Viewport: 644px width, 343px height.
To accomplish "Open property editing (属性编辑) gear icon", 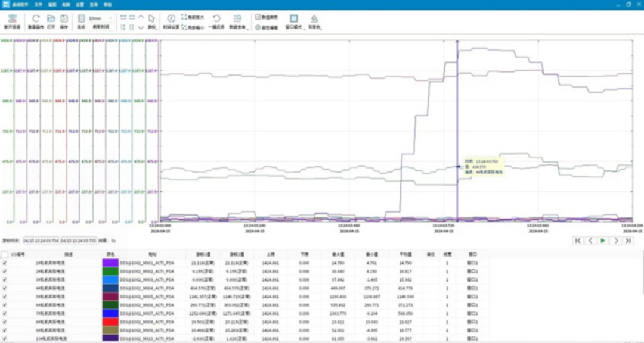I will (258, 27).
